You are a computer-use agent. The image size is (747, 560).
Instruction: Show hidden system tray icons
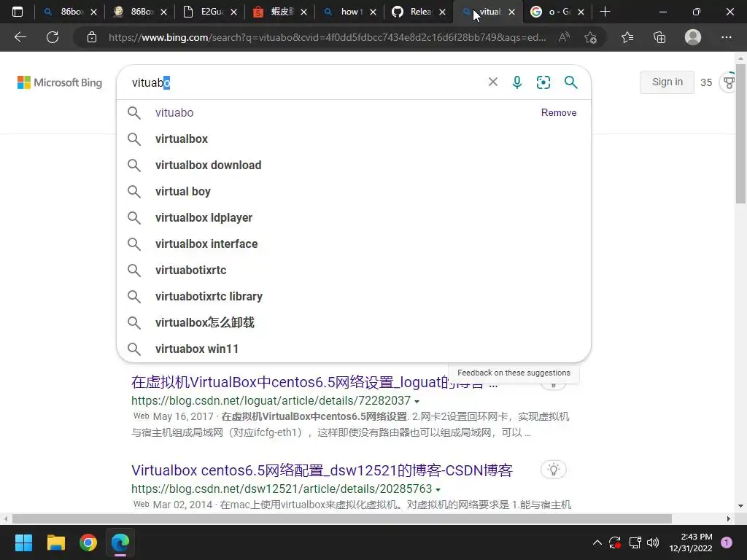point(597,542)
